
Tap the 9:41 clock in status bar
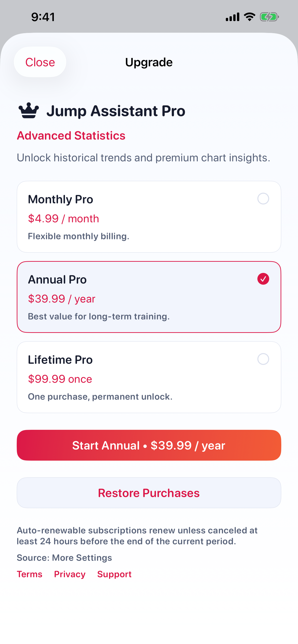tap(43, 17)
